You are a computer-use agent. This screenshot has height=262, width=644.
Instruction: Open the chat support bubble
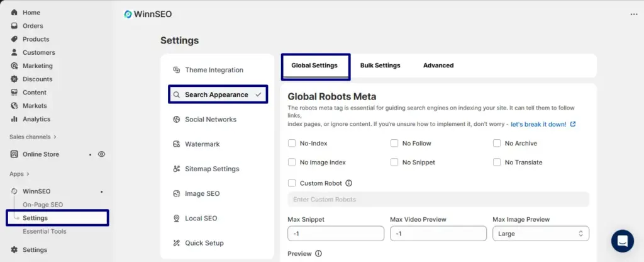[x=622, y=241]
